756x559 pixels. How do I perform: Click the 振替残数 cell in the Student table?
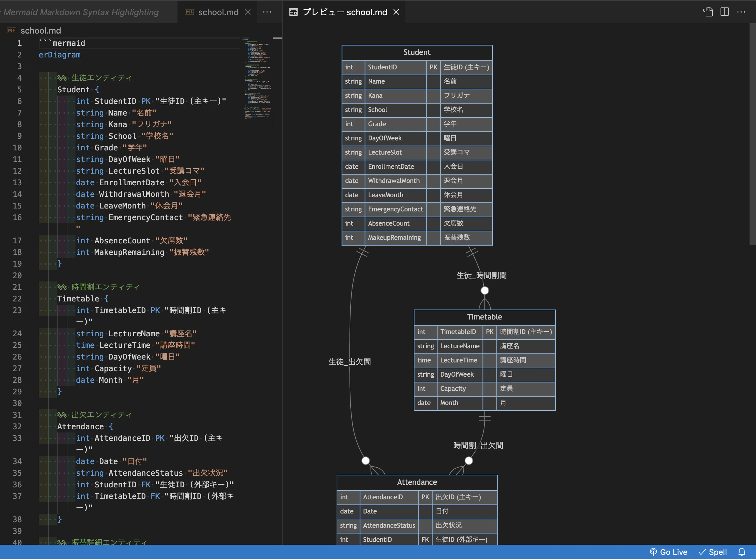pyautogui.click(x=466, y=238)
